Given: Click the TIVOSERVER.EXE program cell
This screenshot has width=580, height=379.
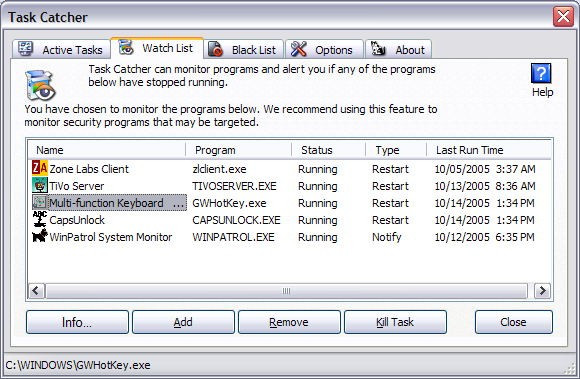Looking at the screenshot, I should [234, 186].
